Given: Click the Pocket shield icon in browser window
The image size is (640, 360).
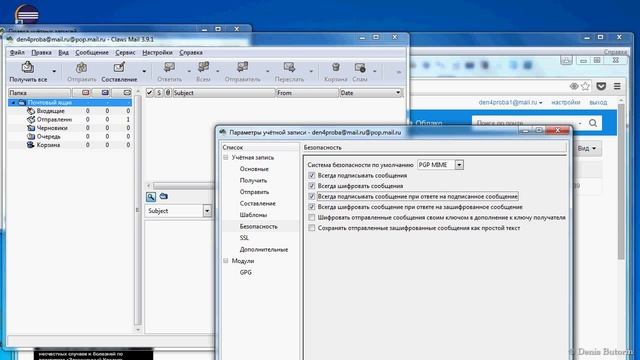Looking at the screenshot, I should coord(601,86).
